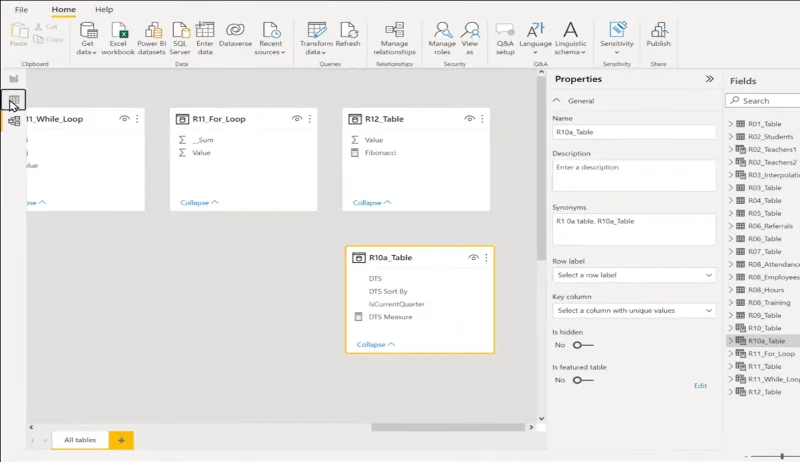Collapse the R11_For_Loop table card
This screenshot has width=800, height=462.
(199, 202)
